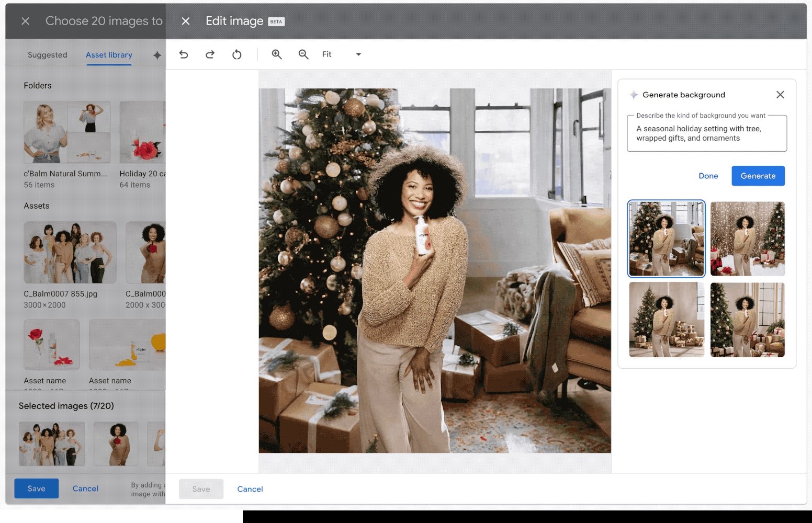Click the sparkle icon beside Generate background
This screenshot has width=812, height=523.
634,95
